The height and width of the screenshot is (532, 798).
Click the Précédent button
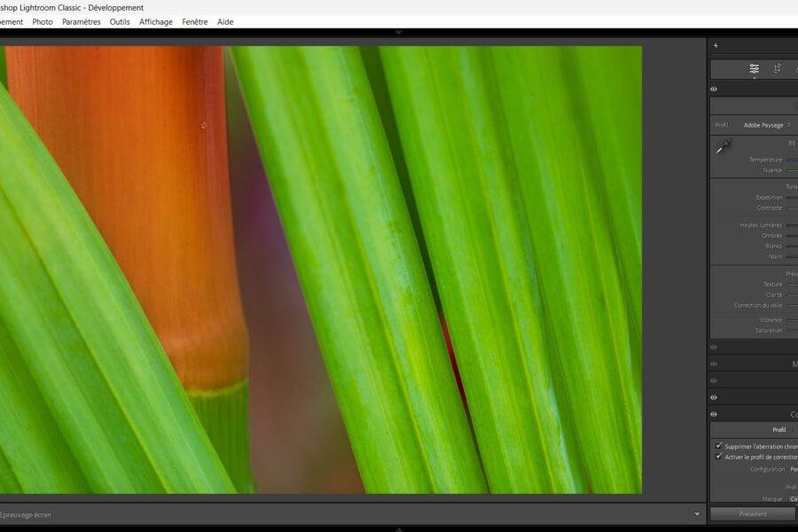tap(753, 514)
